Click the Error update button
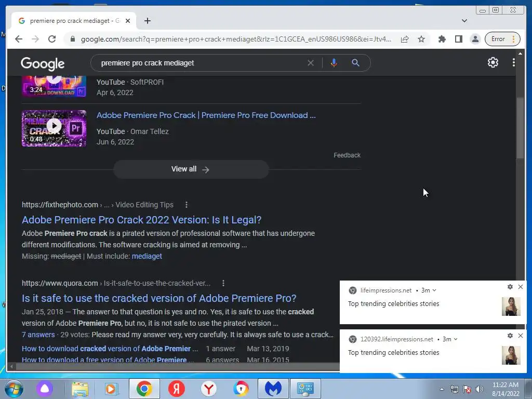This screenshot has height=399, width=532. pyautogui.click(x=502, y=39)
